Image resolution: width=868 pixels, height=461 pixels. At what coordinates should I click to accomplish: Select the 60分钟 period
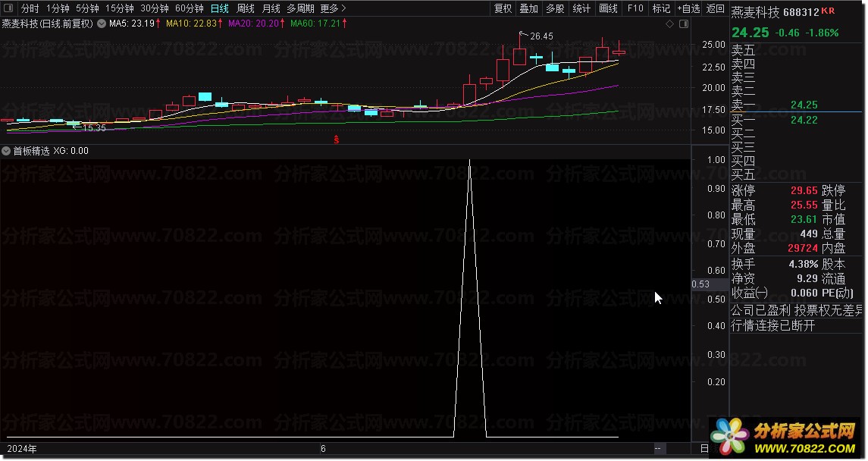coord(190,8)
